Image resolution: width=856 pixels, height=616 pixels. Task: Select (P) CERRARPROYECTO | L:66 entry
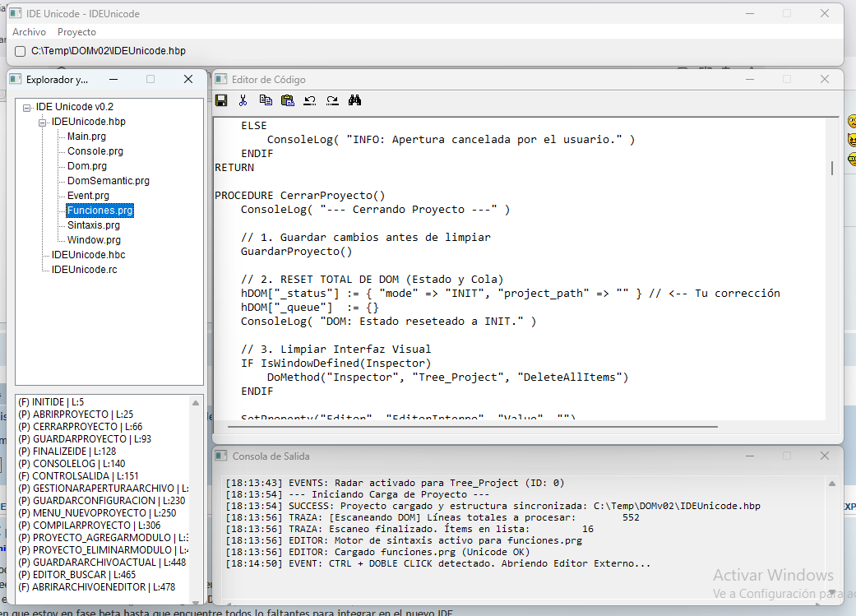[x=81, y=427]
